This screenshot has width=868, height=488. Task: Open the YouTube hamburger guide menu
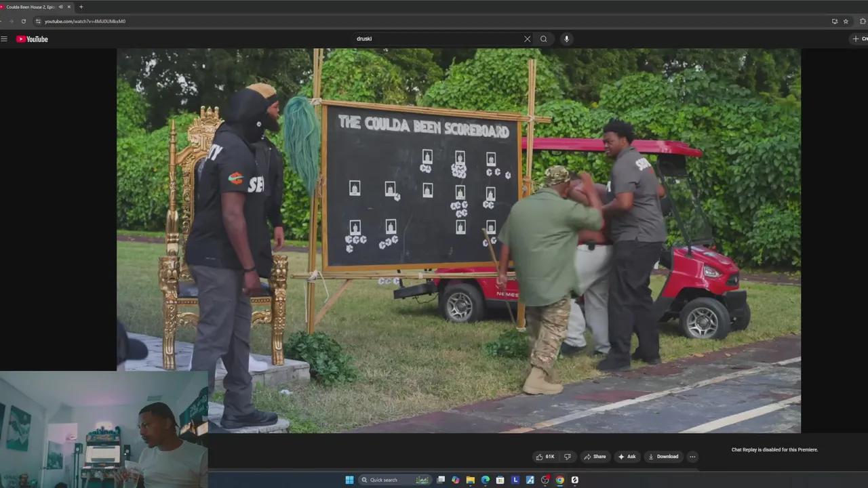coord(4,39)
